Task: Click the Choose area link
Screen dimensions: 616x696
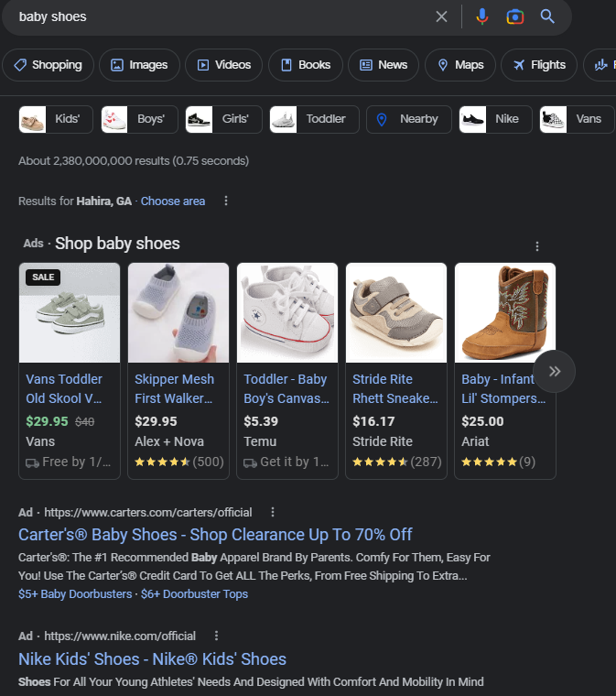Action: point(173,201)
